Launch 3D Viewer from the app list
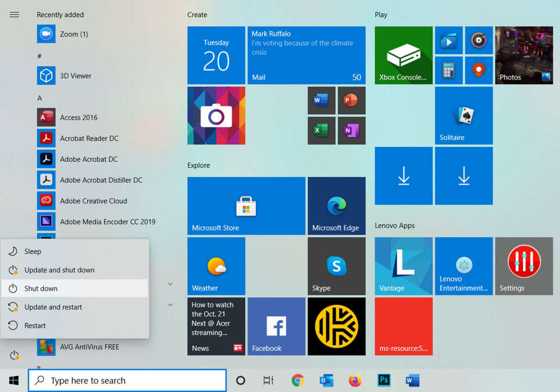The image size is (560, 392). [64, 76]
